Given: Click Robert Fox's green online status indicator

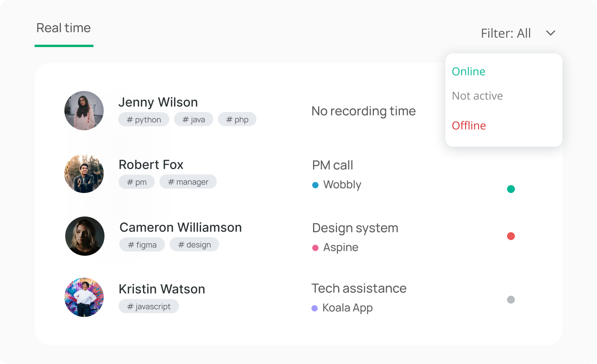Looking at the screenshot, I should pos(511,189).
